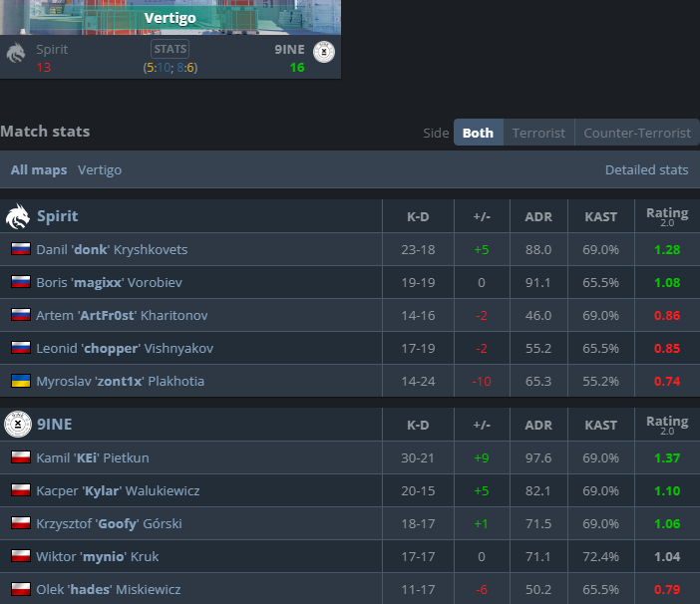Select the All maps tab
Screen dimensions: 700x604
[x=39, y=170]
